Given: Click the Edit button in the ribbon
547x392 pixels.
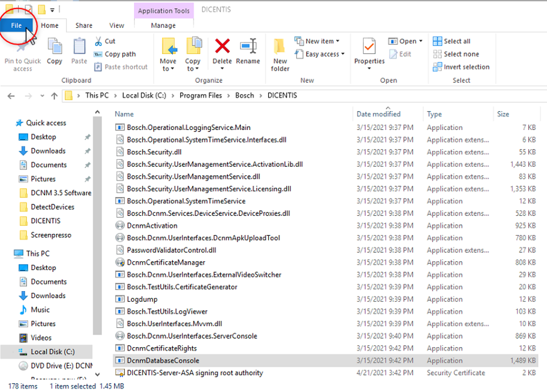Looking at the screenshot, I should coord(400,54).
